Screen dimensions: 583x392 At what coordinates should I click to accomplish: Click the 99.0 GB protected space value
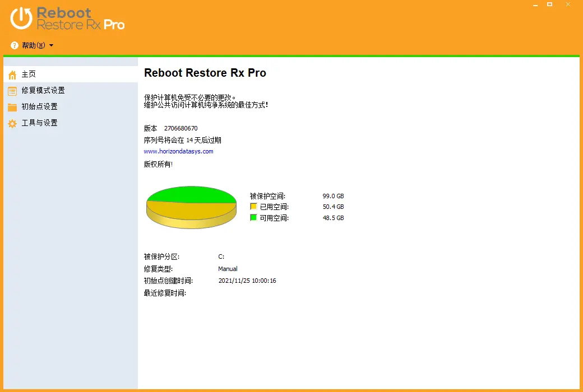click(333, 196)
